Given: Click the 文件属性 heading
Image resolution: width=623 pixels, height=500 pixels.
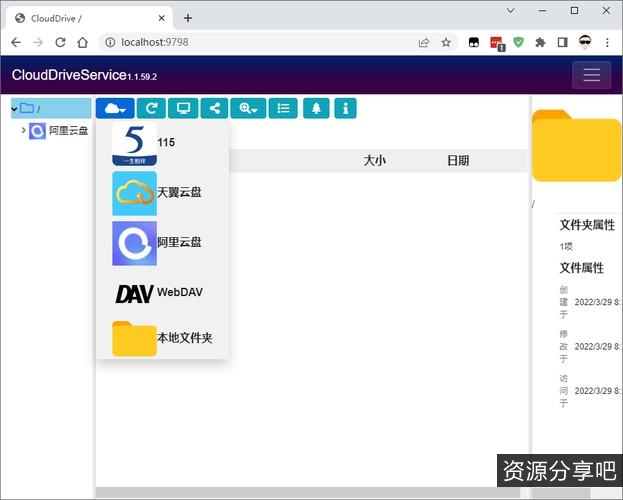Looking at the screenshot, I should pos(582,268).
